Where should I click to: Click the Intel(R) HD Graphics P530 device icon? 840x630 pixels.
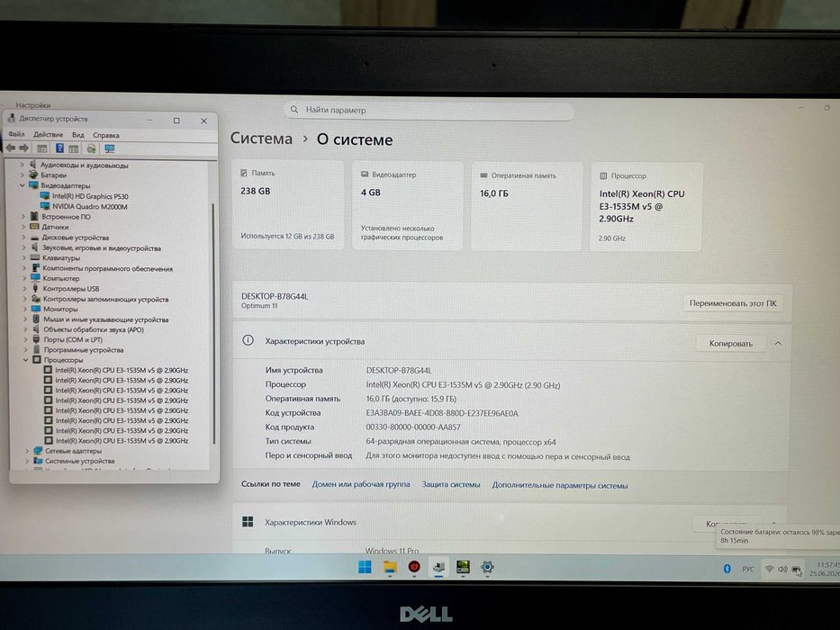click(x=45, y=196)
